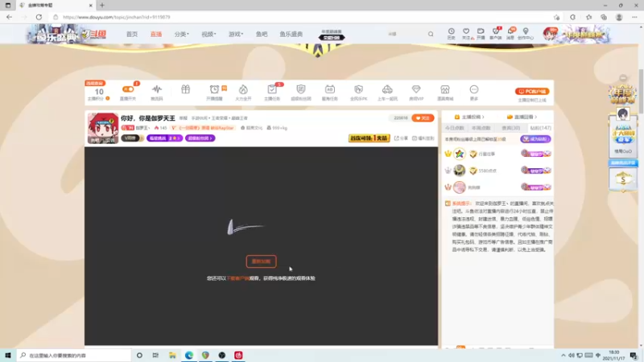Image resolution: width=644 pixels, height=362 pixels.
Task: Expand the 福星挑战 purple badge
Action: tap(164, 138)
